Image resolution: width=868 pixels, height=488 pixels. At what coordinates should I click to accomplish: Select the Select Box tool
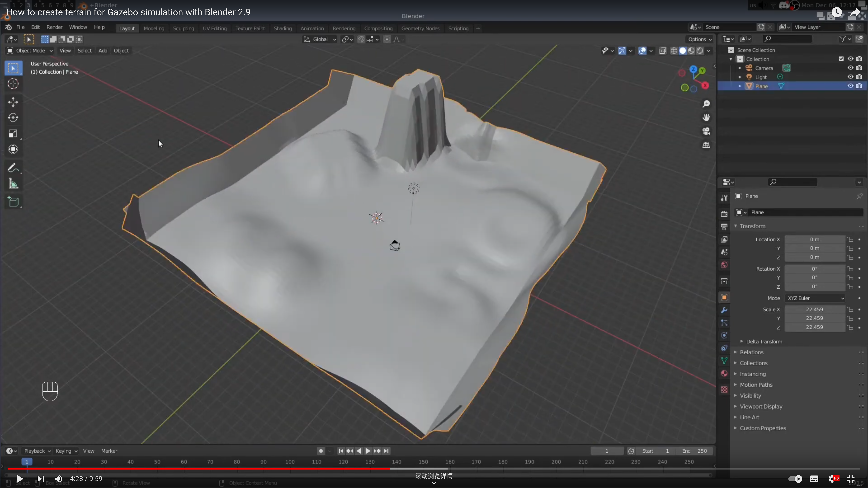pyautogui.click(x=13, y=68)
